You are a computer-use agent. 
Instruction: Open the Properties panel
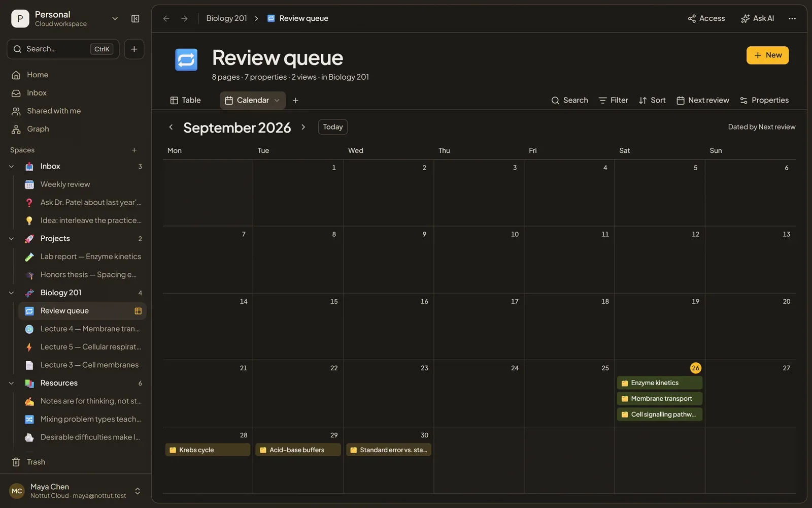[x=764, y=100]
